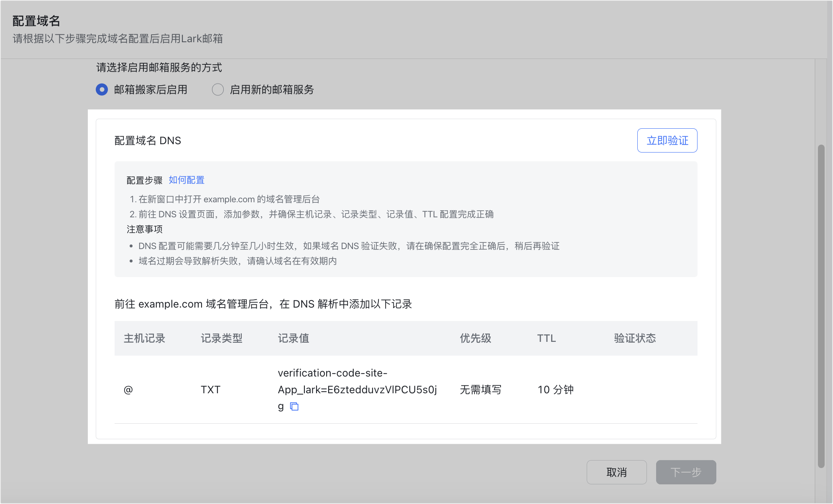Click the 立即验证 button
The height and width of the screenshot is (504, 833).
[x=667, y=140]
